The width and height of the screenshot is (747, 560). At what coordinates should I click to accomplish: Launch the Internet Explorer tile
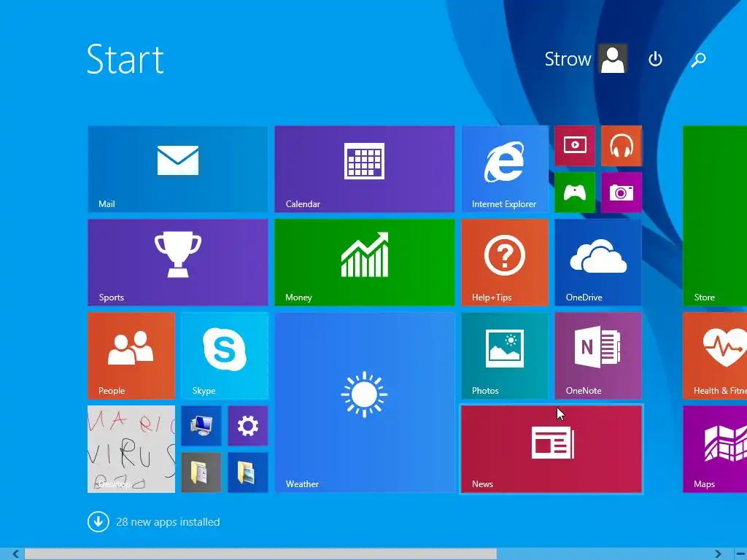pos(505,169)
